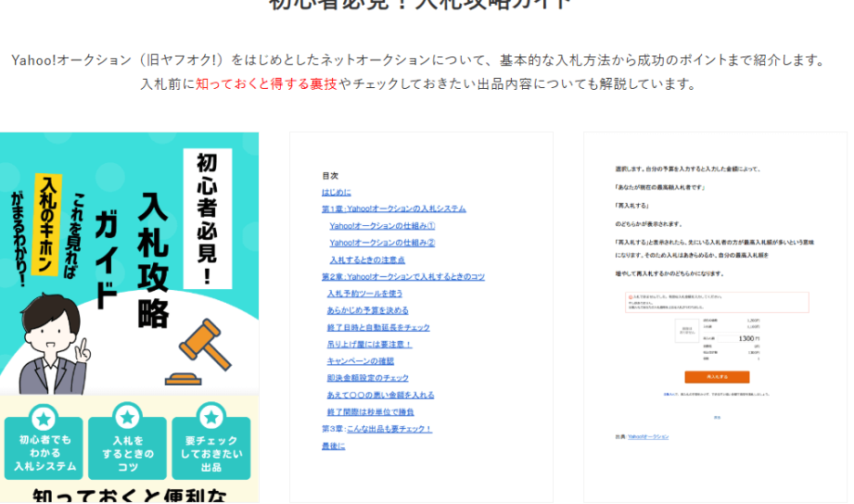The width and height of the screenshot is (854, 504).
Task: Open 入札するときの注意点 link
Action: coord(367,259)
